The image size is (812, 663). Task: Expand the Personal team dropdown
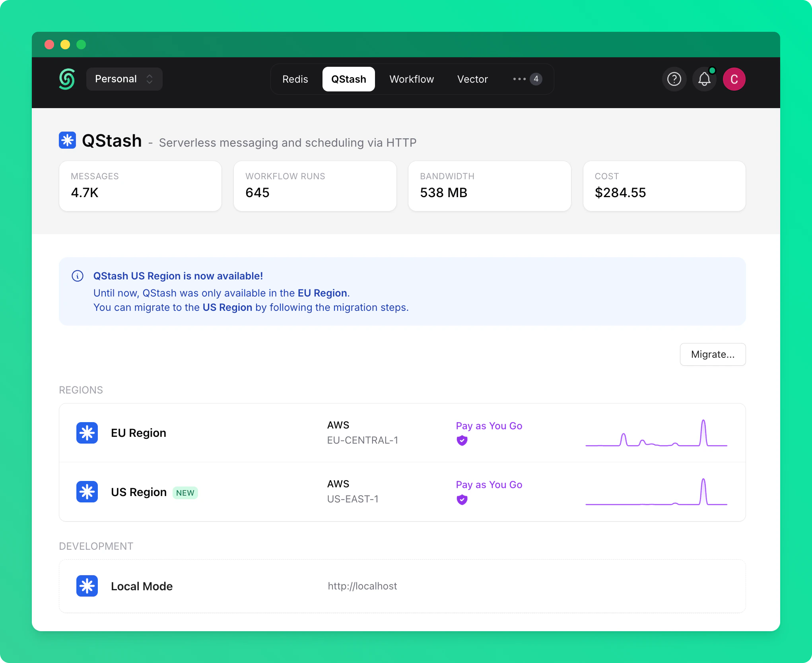pos(124,79)
